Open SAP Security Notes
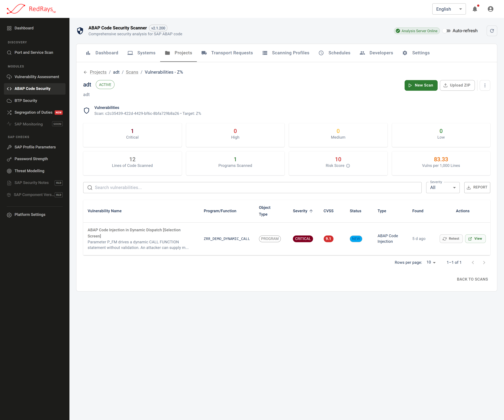This screenshot has height=420, width=504. click(35, 183)
